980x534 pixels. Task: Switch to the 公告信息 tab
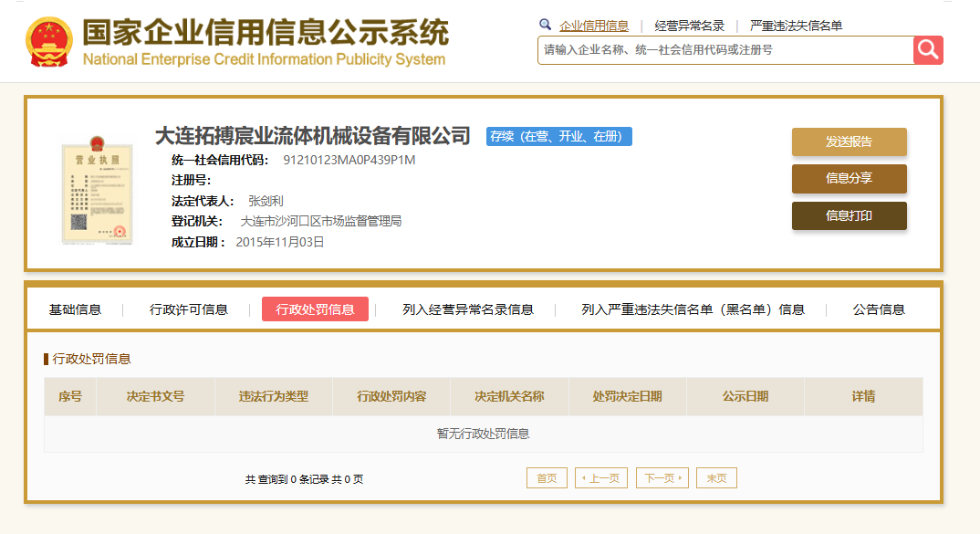(879, 309)
